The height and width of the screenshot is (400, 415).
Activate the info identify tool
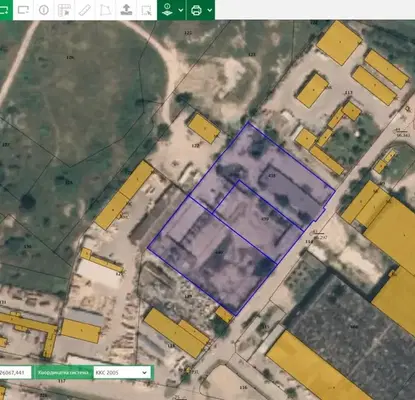44,10
